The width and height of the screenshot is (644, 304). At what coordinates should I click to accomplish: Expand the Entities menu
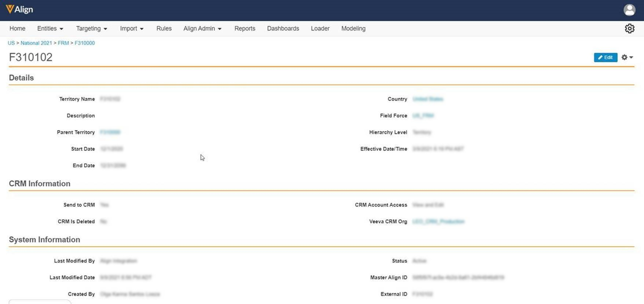point(50,29)
